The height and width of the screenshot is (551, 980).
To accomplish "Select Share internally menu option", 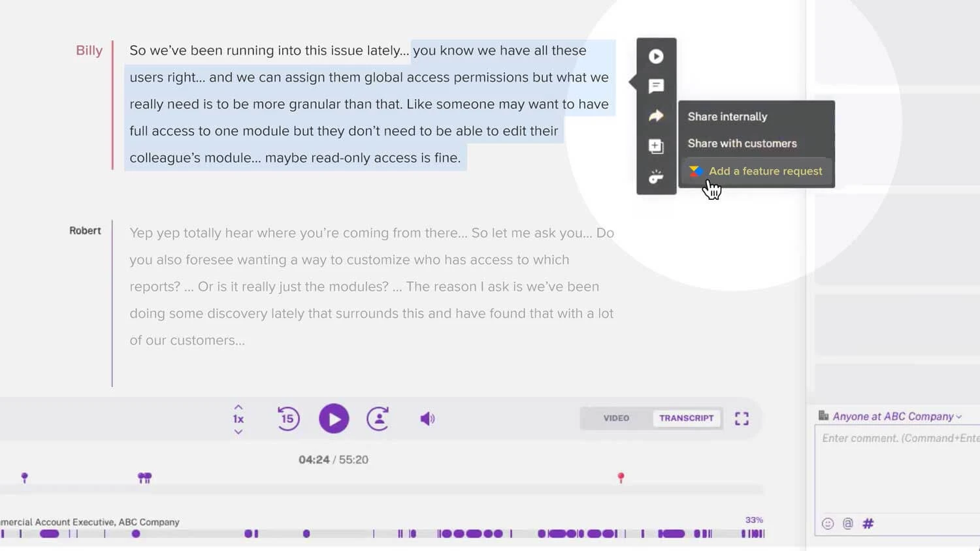I will 727,116.
